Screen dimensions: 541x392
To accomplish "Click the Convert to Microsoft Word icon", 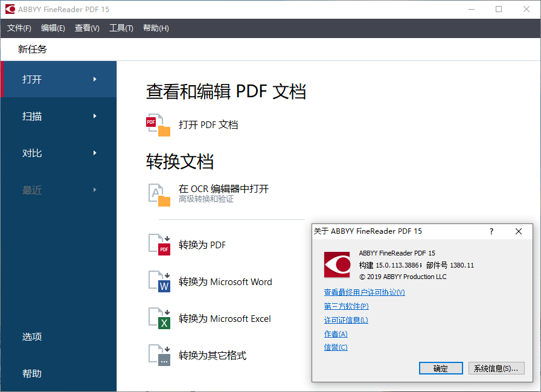I will (159, 281).
